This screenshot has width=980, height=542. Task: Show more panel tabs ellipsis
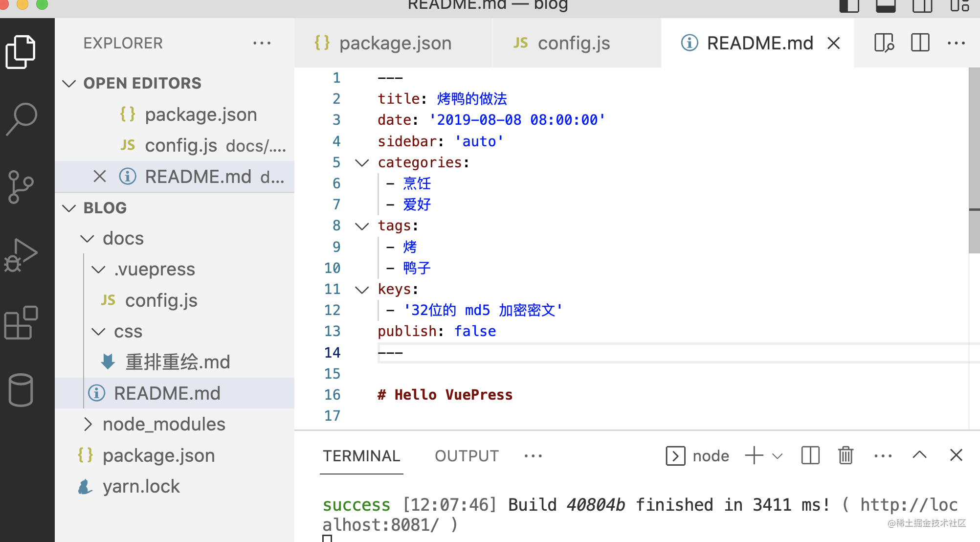(x=533, y=456)
